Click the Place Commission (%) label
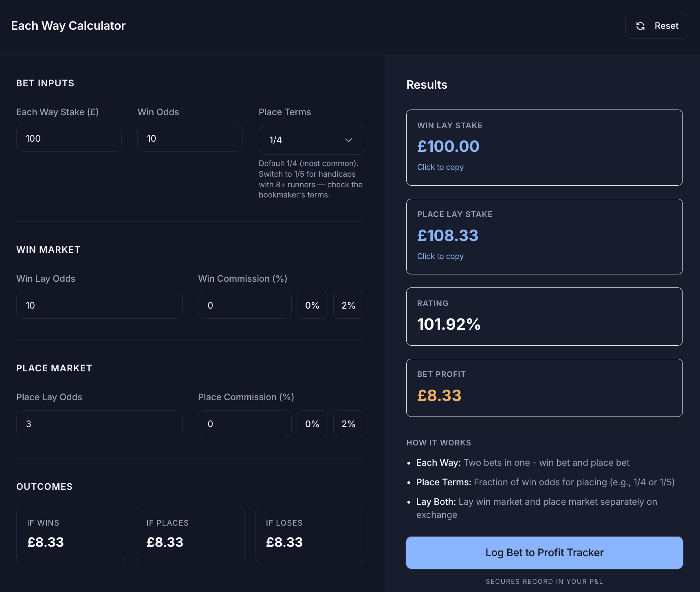 click(x=246, y=397)
